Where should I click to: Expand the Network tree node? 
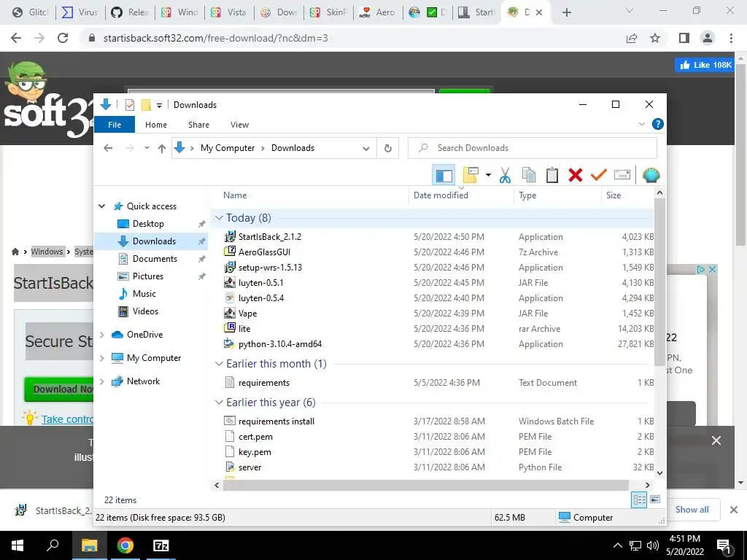click(101, 381)
